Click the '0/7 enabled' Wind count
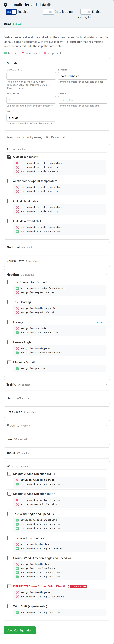This screenshot has width=114, height=644. point(22,467)
